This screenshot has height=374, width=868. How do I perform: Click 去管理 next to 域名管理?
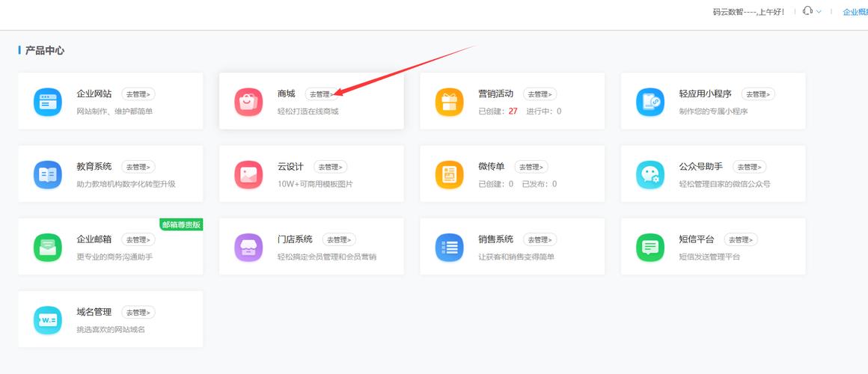pos(138,313)
